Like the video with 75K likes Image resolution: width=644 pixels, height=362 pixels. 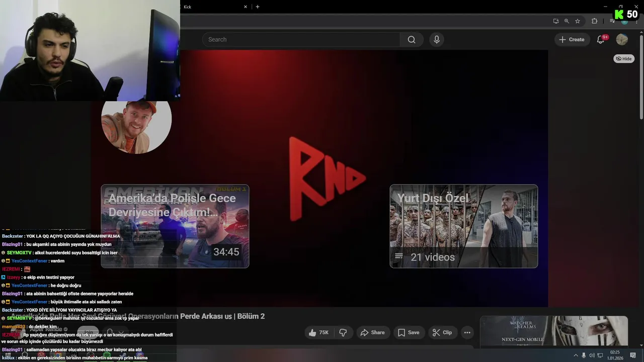(319, 332)
